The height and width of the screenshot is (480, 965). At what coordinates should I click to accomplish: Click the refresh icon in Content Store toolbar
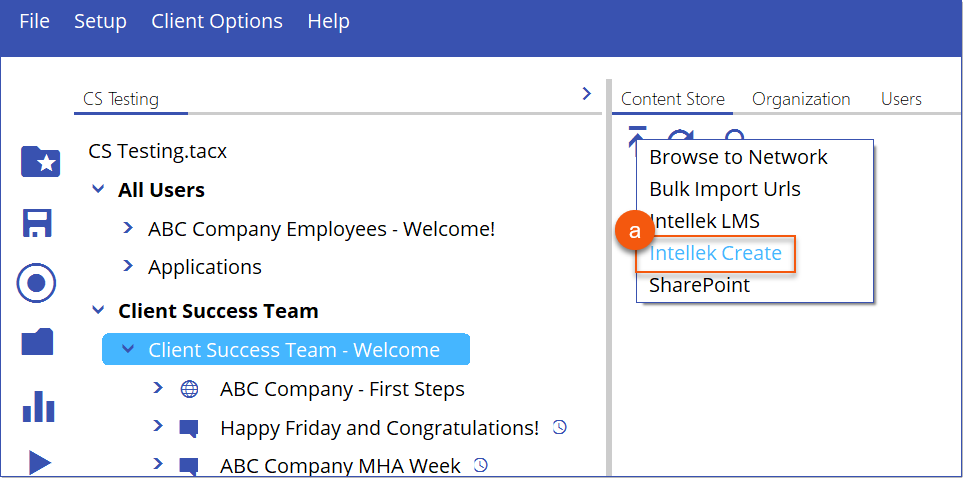pyautogui.click(x=681, y=135)
